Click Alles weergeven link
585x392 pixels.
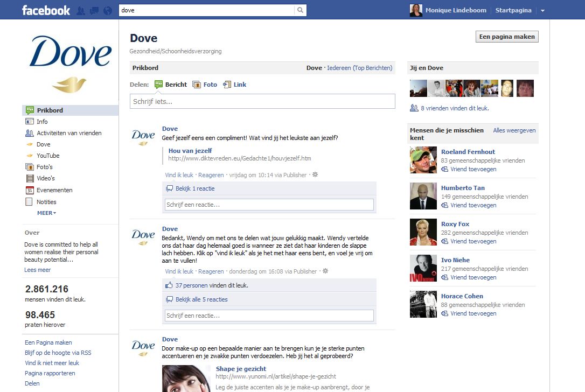[x=514, y=130]
